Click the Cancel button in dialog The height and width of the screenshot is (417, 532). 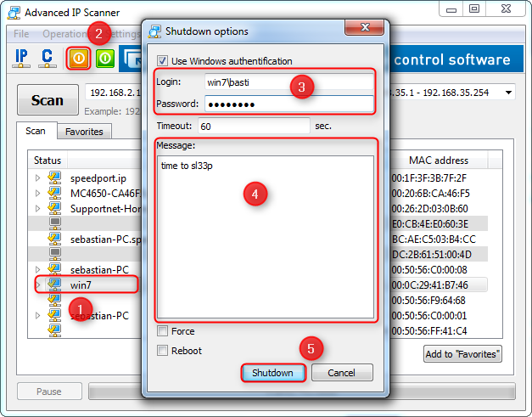click(x=342, y=373)
